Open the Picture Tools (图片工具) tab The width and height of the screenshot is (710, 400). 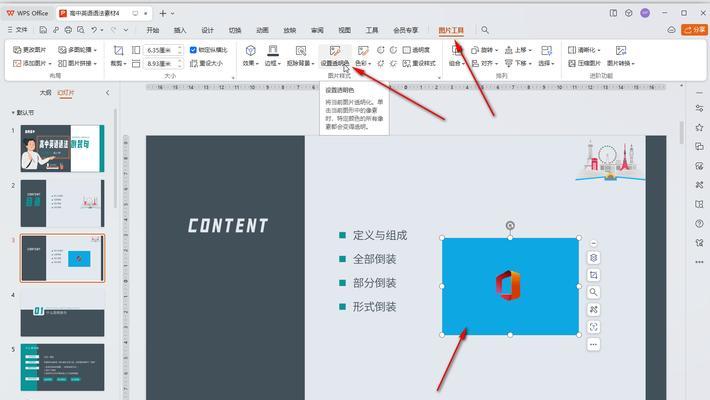click(x=452, y=30)
